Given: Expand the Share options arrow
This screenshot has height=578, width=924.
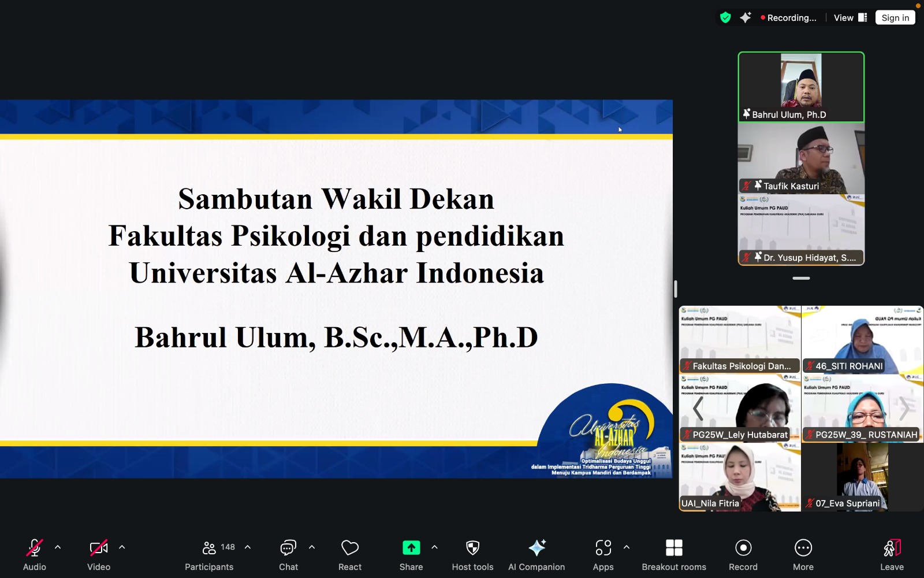Looking at the screenshot, I should coord(434,547).
